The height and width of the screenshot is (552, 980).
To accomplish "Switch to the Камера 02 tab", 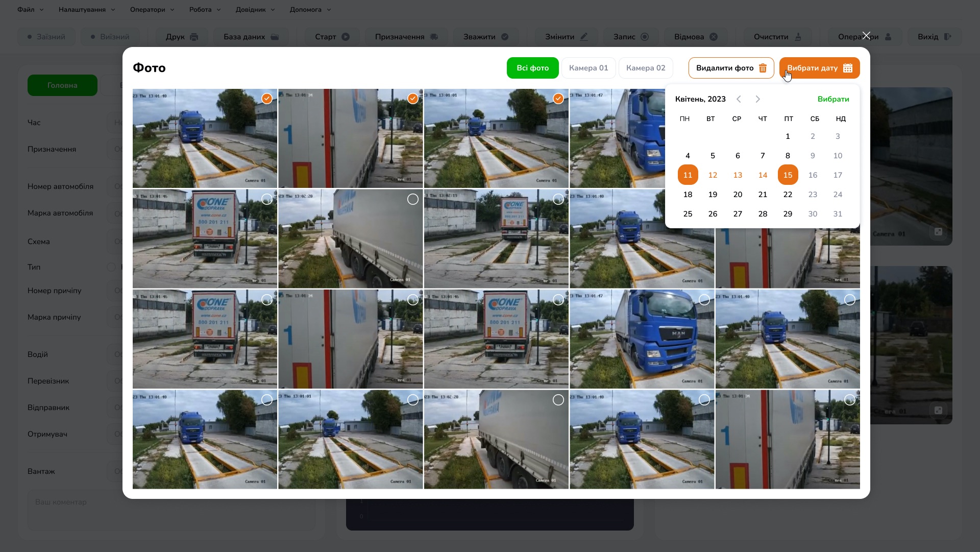I will tap(646, 68).
